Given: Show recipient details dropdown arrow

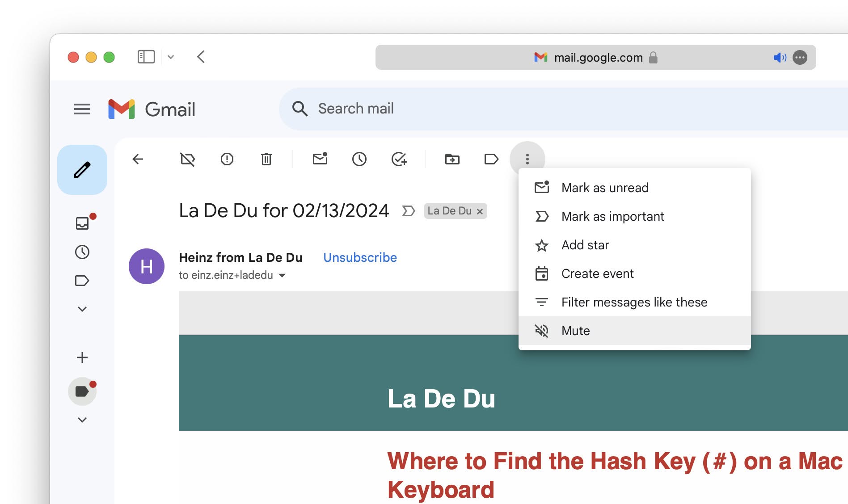Looking at the screenshot, I should [282, 275].
